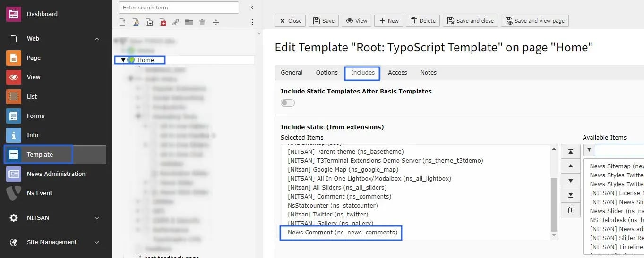Image resolution: width=644 pixels, height=258 pixels.
Task: Open the page tree three-dot options menu
Action: coord(252,22)
